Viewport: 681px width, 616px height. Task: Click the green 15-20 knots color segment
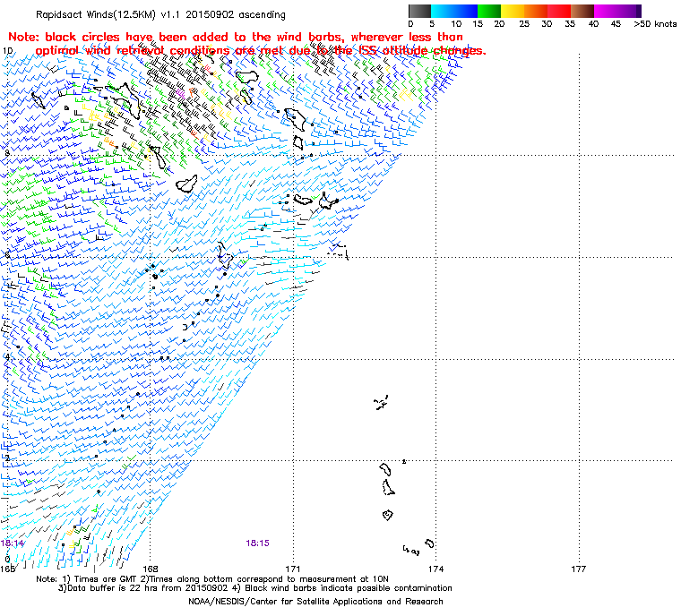coord(489,11)
